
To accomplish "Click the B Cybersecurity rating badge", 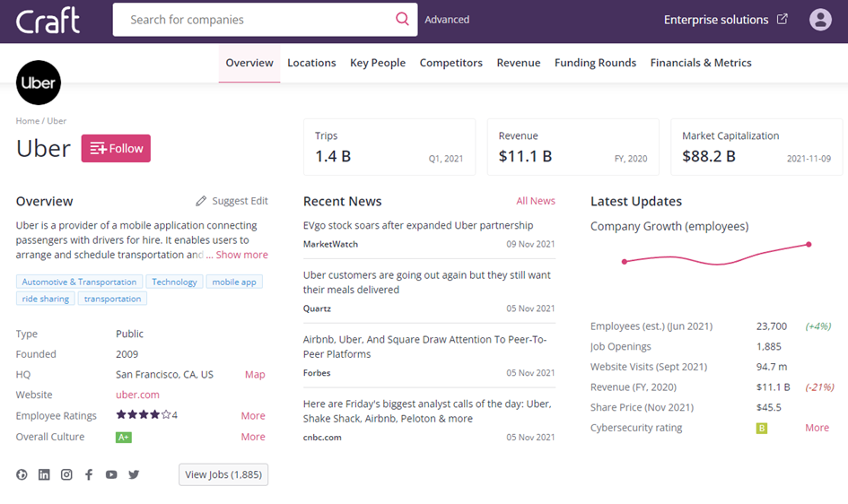I will pyautogui.click(x=762, y=429).
